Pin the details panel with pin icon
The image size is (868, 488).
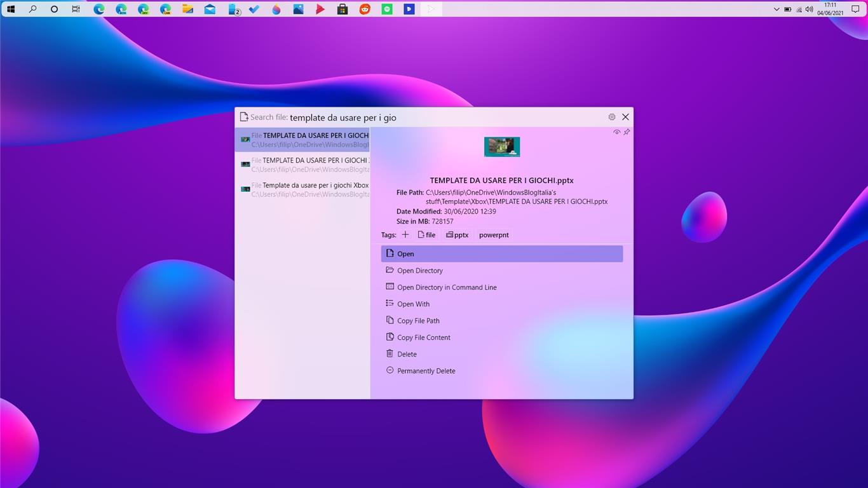(627, 132)
